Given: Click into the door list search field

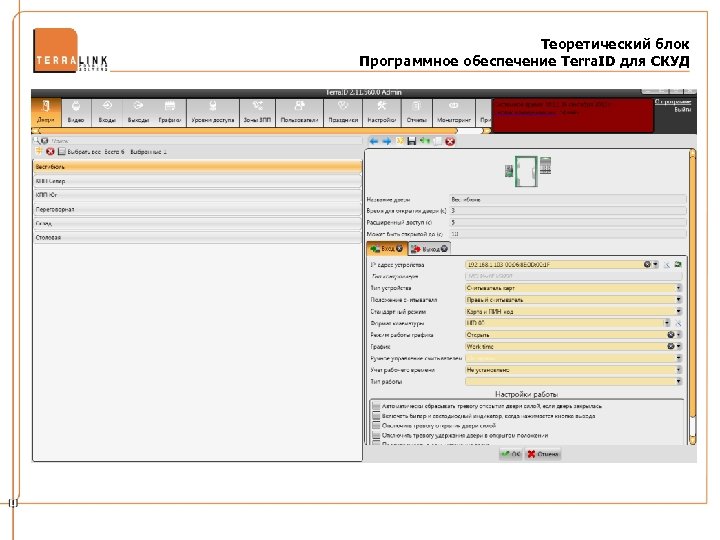Looking at the screenshot, I should (206, 141).
